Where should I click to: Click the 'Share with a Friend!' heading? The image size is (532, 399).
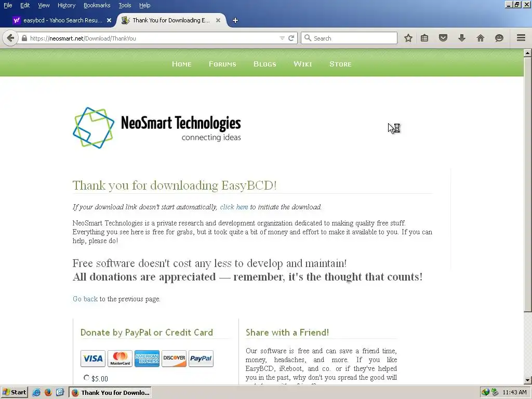pyautogui.click(x=287, y=332)
